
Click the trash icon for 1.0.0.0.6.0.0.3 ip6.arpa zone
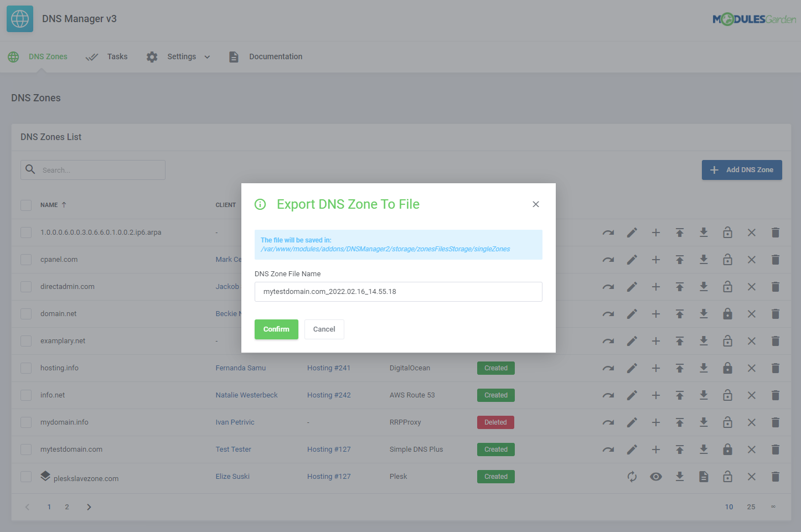(775, 233)
